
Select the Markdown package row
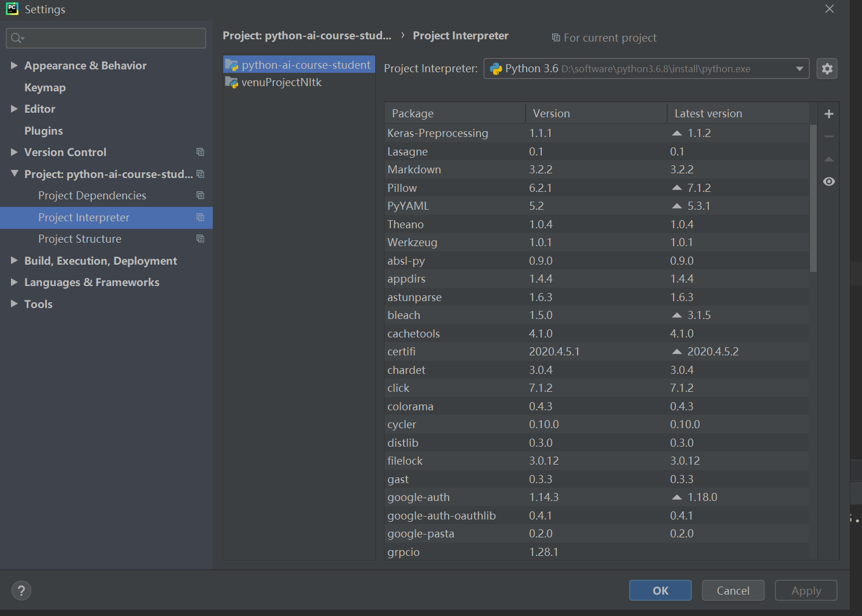point(597,169)
